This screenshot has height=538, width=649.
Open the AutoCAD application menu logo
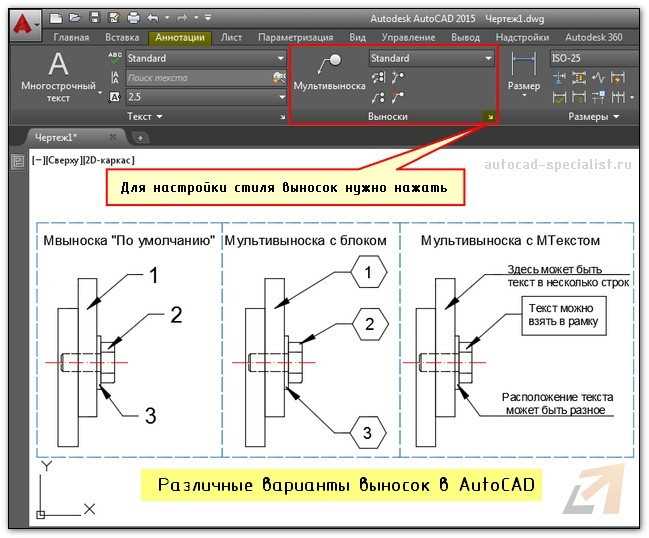[x=24, y=25]
